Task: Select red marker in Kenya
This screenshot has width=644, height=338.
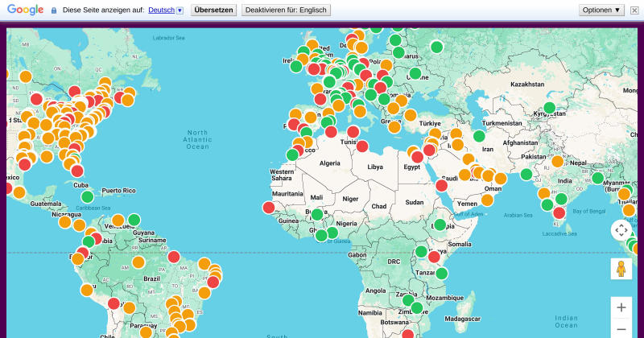Action: pyautogui.click(x=434, y=257)
